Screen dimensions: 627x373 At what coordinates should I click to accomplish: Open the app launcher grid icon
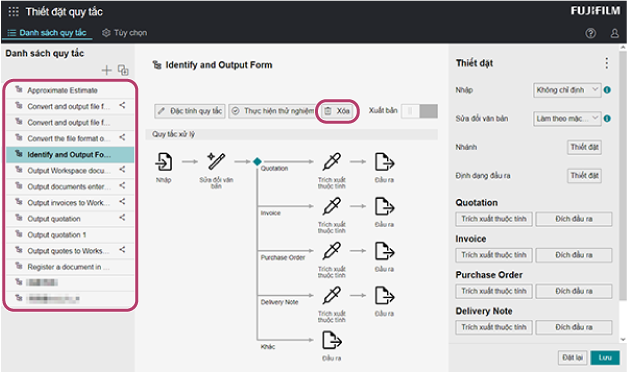[x=14, y=12]
